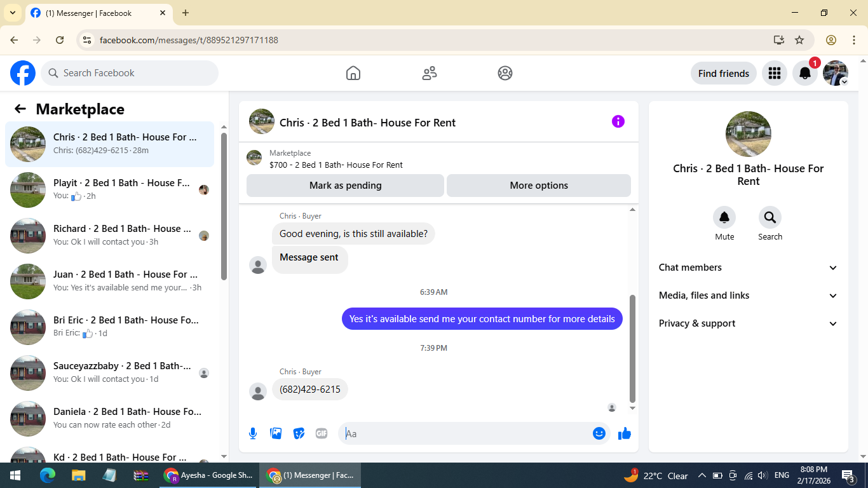Open conversation information purple icon
Viewport: 868px width, 488px height.
tap(618, 121)
